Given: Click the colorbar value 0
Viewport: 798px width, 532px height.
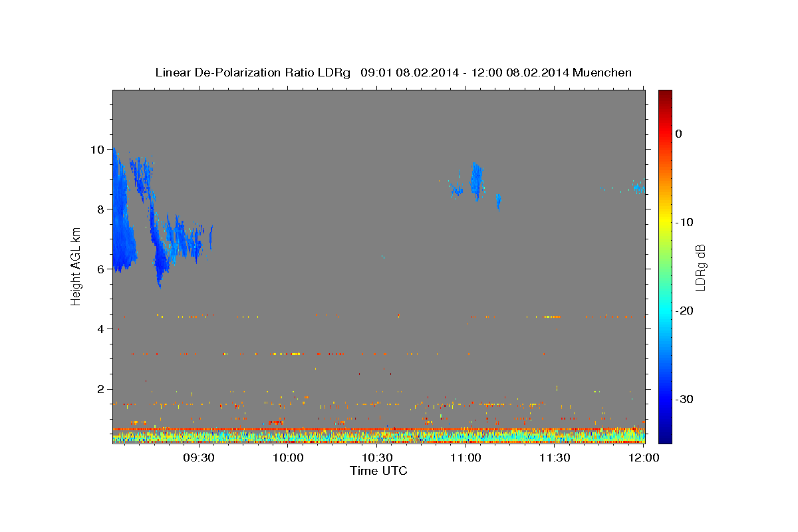Looking at the screenshot, I should point(679,134).
